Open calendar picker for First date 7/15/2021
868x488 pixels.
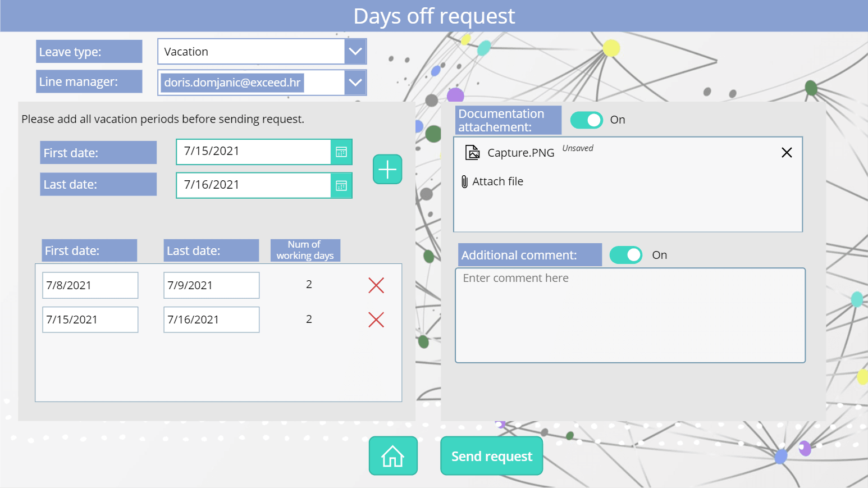(x=341, y=152)
